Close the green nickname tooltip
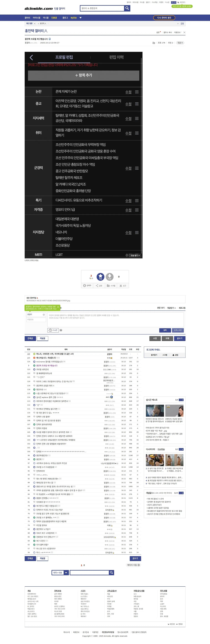 (58, 307)
